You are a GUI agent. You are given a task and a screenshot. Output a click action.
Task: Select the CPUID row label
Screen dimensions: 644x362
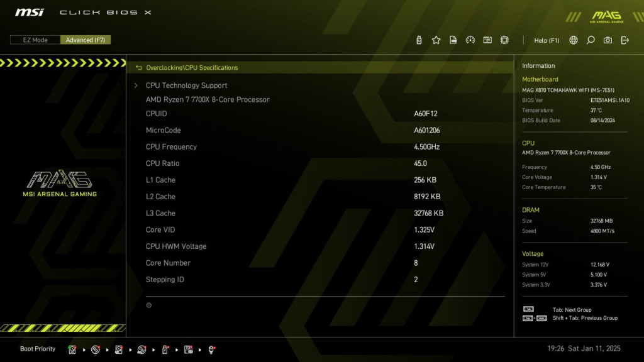[x=156, y=114]
